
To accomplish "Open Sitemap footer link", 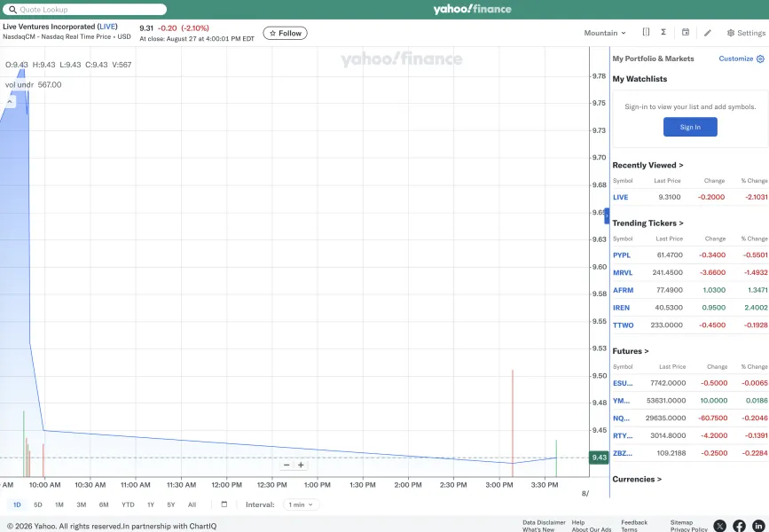I will tap(681, 522).
